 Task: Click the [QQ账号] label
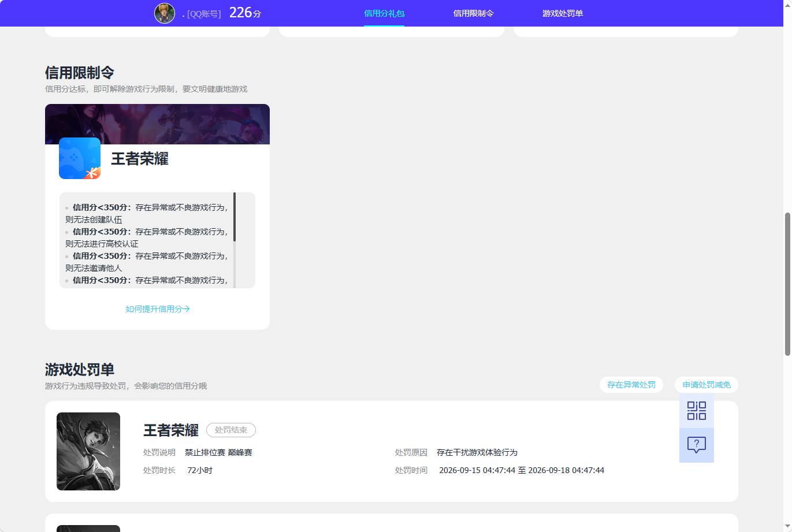tap(204, 14)
